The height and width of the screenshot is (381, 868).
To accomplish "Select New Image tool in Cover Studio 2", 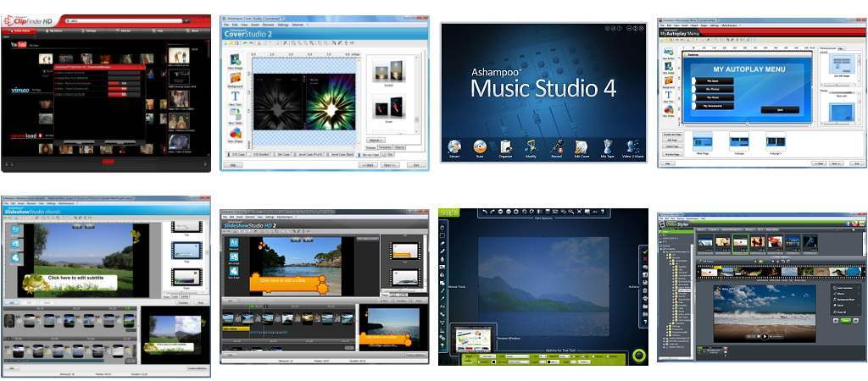I will [x=236, y=62].
